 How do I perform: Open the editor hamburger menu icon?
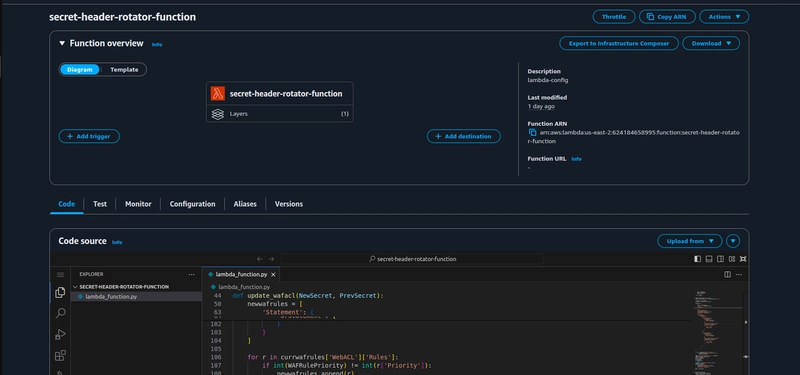point(60,274)
